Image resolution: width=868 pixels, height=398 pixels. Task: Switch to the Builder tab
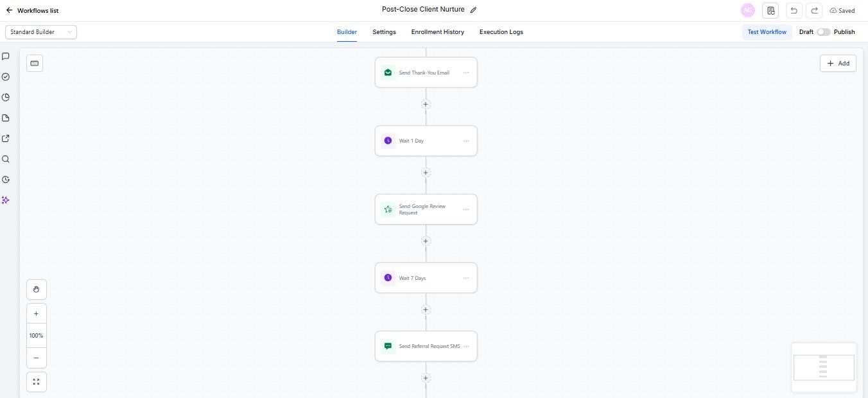pyautogui.click(x=347, y=31)
